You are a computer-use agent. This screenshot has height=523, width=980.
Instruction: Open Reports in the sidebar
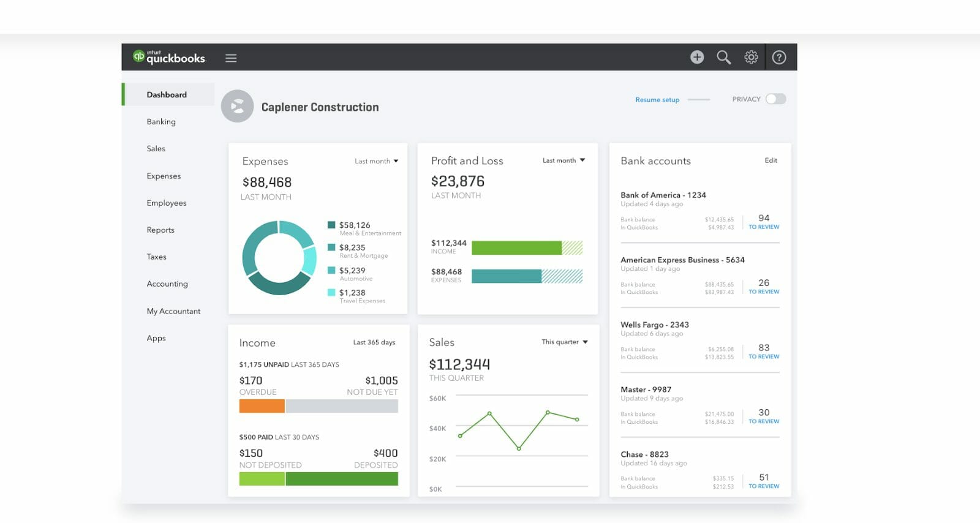(x=160, y=230)
